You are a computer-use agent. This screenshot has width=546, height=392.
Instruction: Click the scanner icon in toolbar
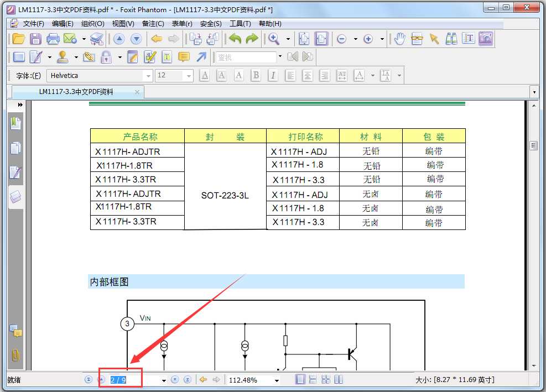point(97,39)
